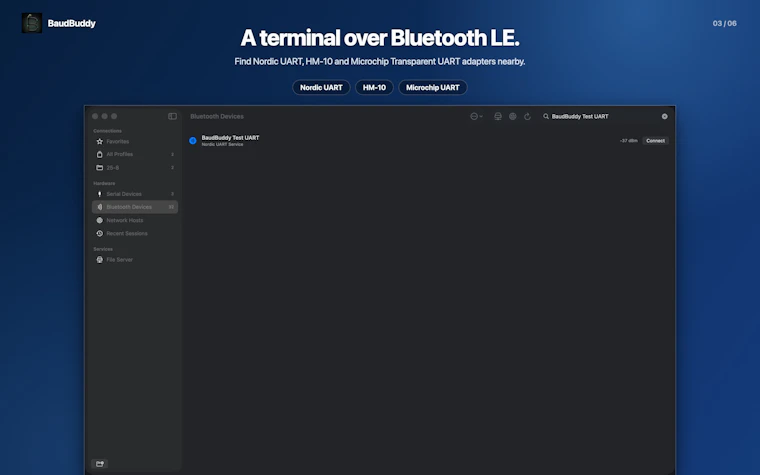This screenshot has height=475, width=760.
Task: Click the new folder icon at the sidebar bottom
Action: pyautogui.click(x=99, y=464)
